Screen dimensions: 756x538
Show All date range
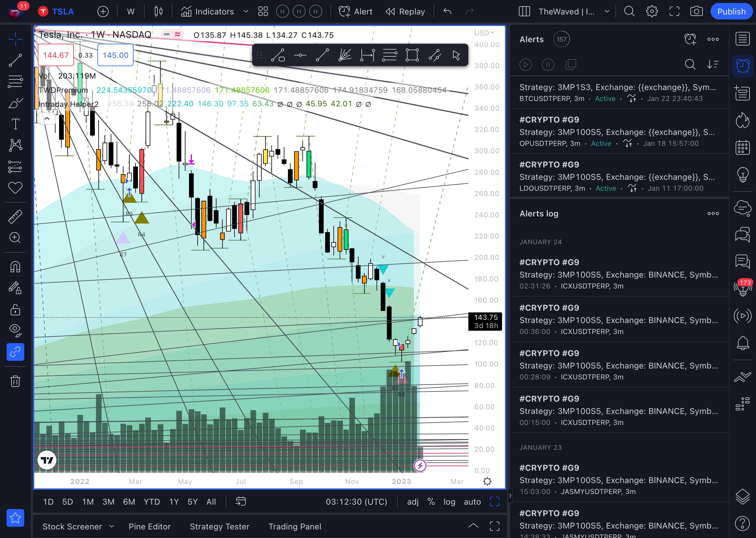[211, 502]
